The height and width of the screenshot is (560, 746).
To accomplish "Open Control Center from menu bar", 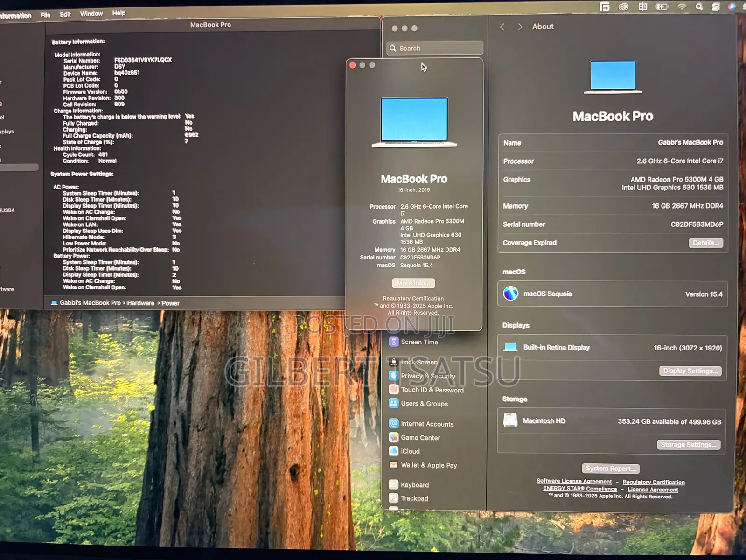I will tap(716, 7).
